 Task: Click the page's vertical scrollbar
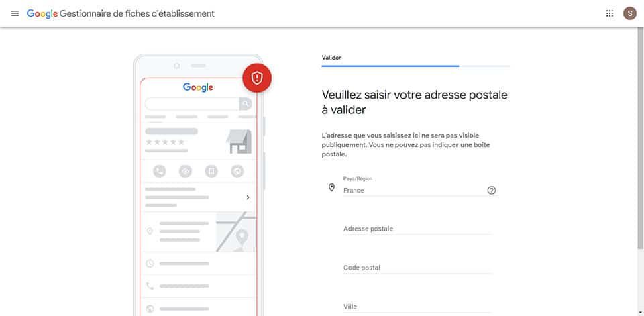640,134
